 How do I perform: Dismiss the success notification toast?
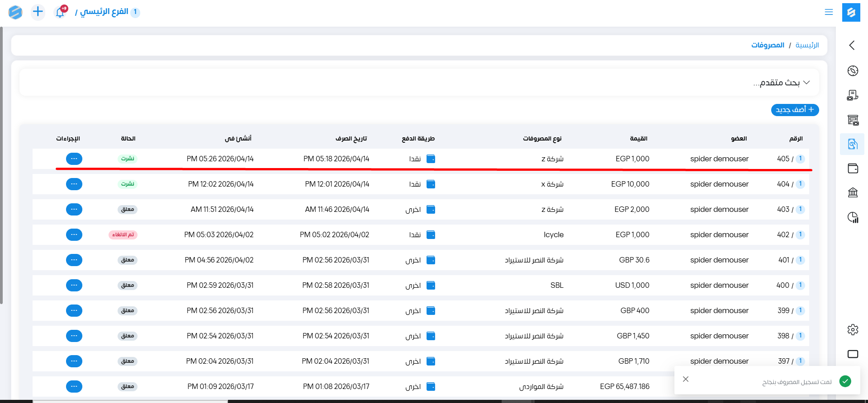click(x=686, y=379)
